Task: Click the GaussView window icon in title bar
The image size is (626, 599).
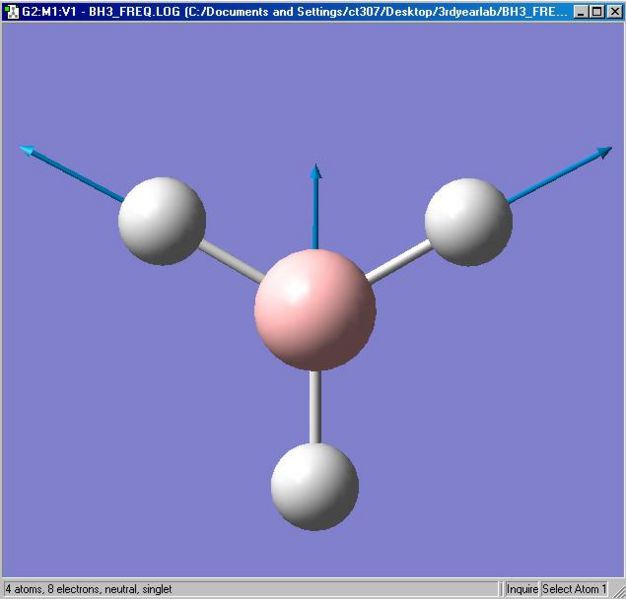Action: pyautogui.click(x=12, y=12)
